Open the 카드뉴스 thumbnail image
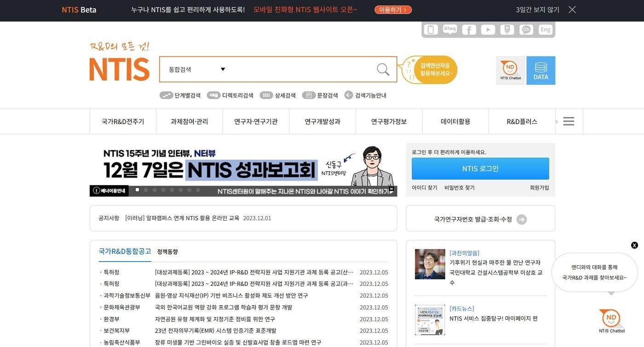 click(x=430, y=320)
